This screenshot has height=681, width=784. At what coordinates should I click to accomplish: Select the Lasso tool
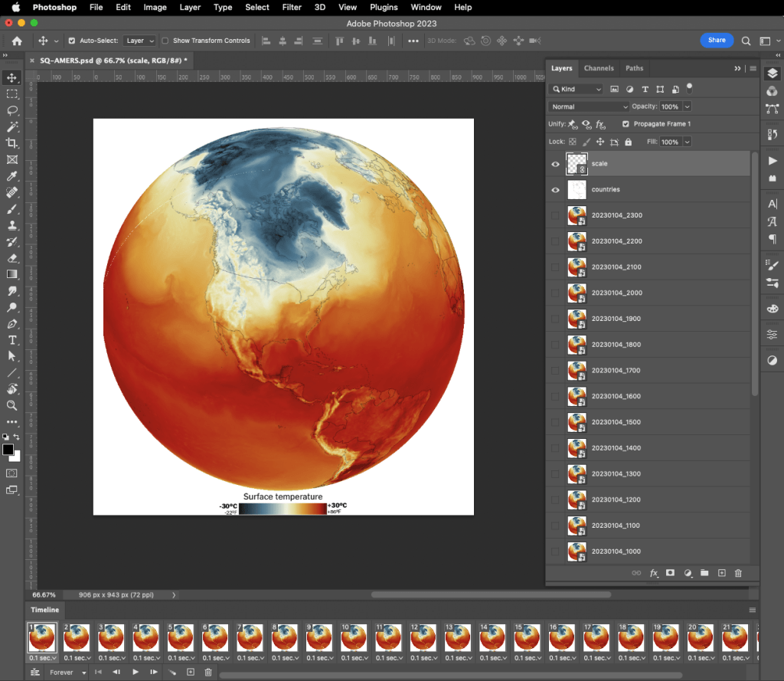[x=12, y=110]
